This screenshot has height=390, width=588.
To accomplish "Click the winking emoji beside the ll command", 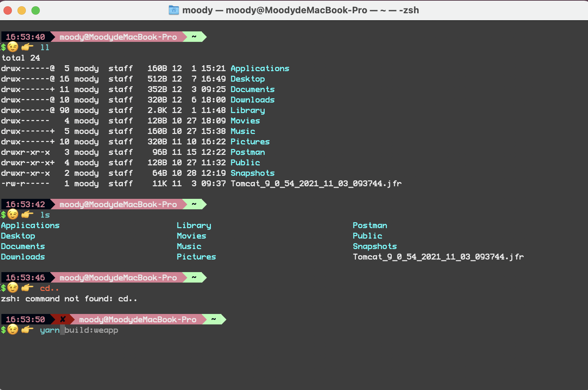I will [x=13, y=47].
